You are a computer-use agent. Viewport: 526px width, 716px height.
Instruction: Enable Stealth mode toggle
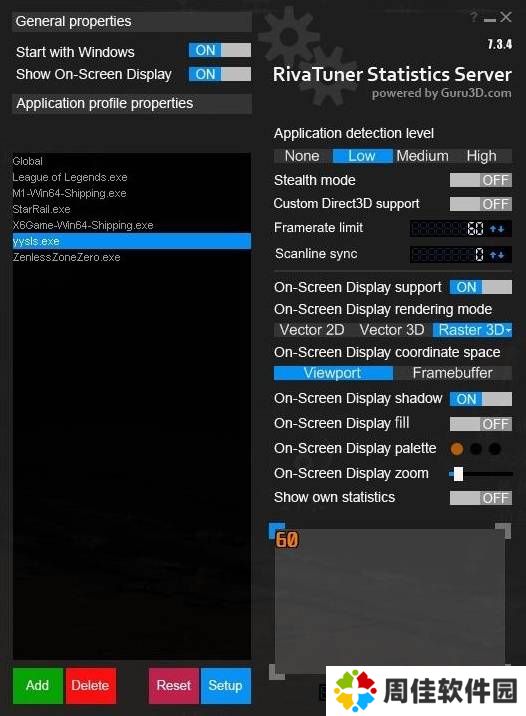click(x=480, y=180)
